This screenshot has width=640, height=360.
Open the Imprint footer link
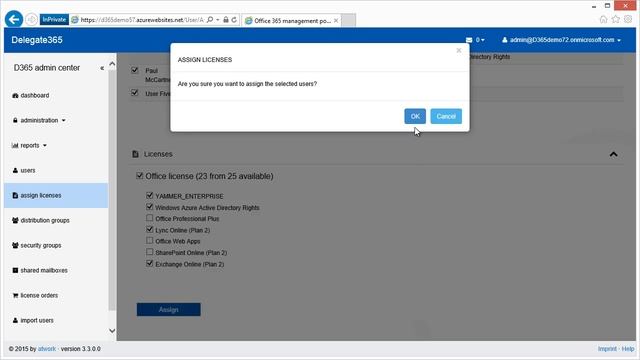pos(607,349)
